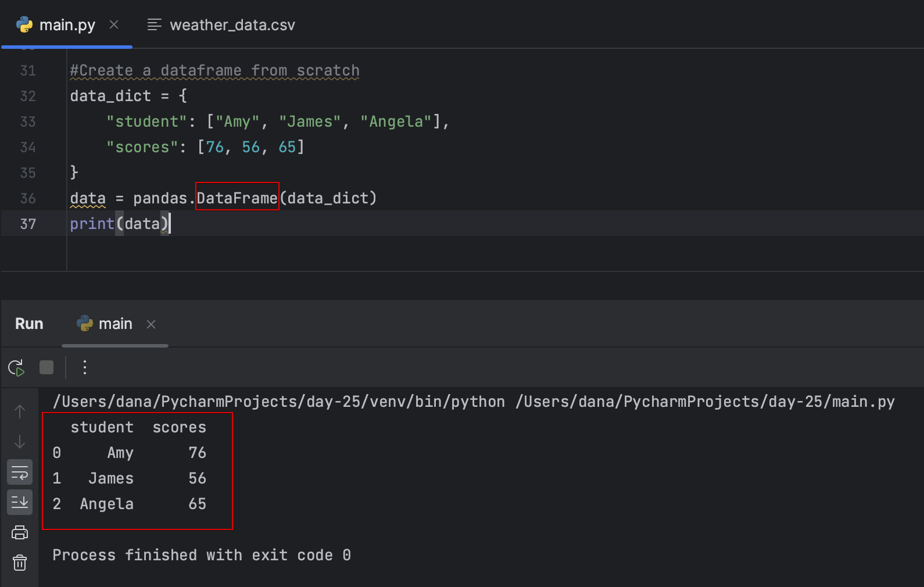Jump down the stack trace with down arrow
924x587 pixels.
(x=20, y=442)
